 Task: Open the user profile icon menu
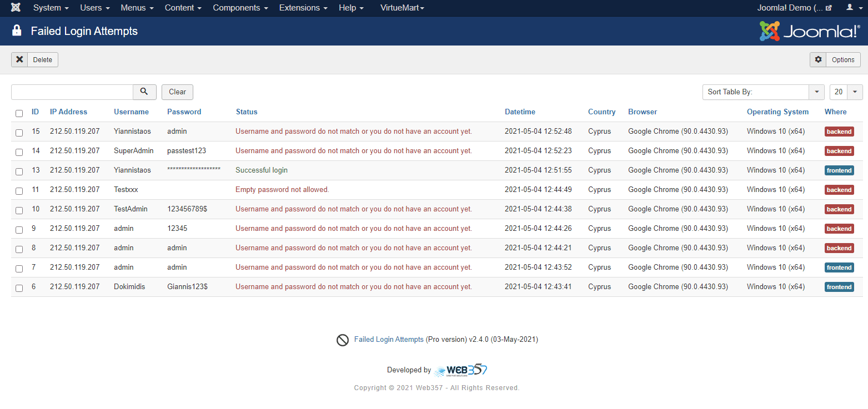click(852, 8)
